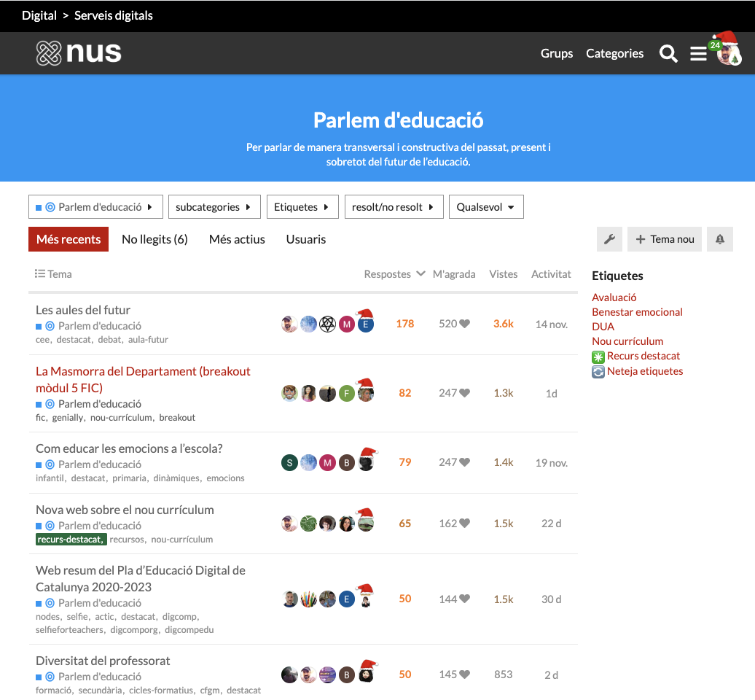Click the user avatar with Santa hat
The width and height of the screenshot is (755, 700).
pyautogui.click(x=728, y=52)
